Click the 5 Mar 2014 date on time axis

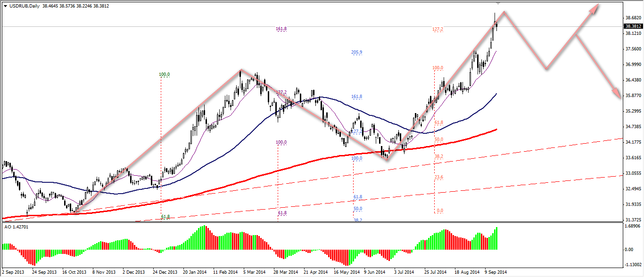(254, 272)
